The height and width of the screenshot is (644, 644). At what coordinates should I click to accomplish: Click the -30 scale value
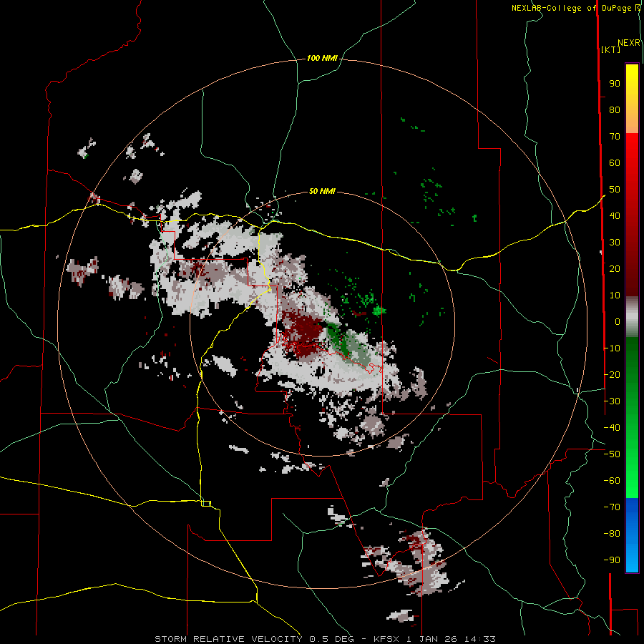612,401
